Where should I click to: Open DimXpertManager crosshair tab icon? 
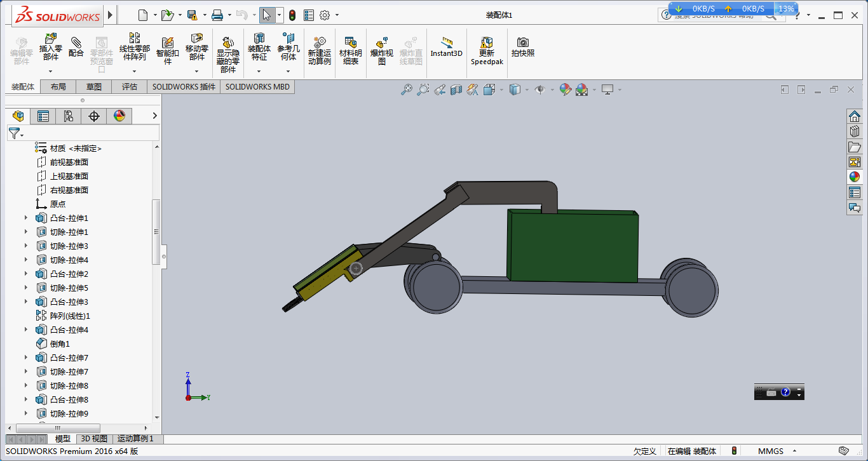(x=94, y=116)
